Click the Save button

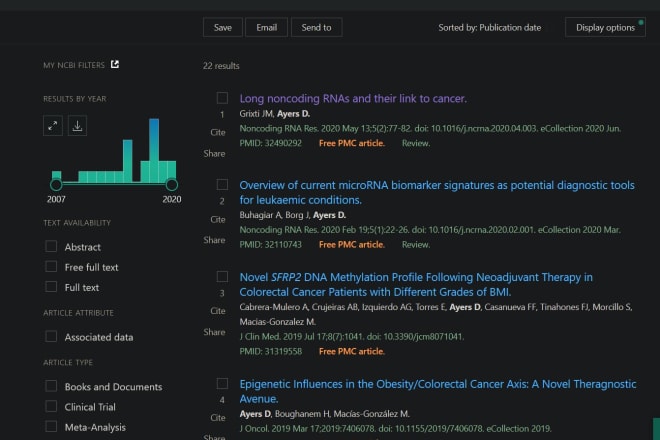(222, 27)
